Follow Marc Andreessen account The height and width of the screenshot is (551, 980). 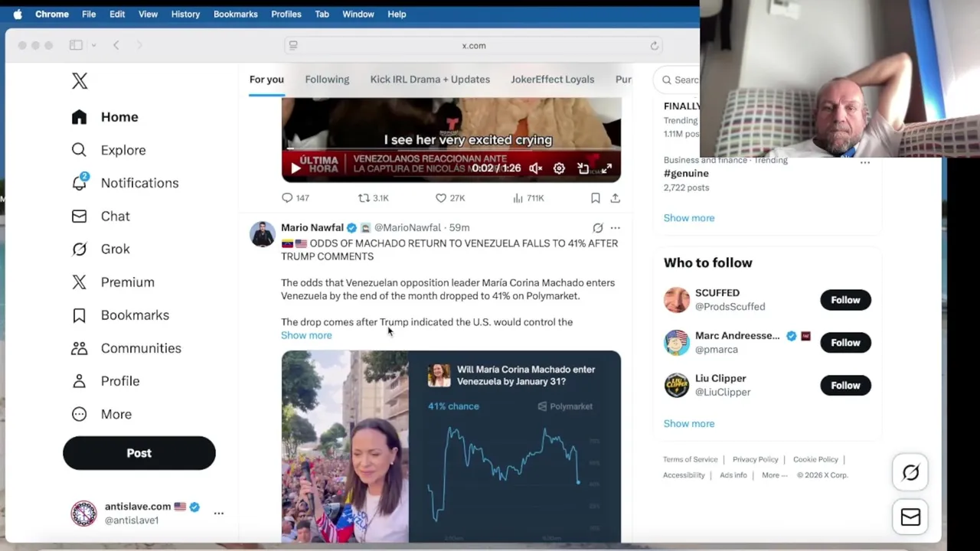pyautogui.click(x=845, y=343)
